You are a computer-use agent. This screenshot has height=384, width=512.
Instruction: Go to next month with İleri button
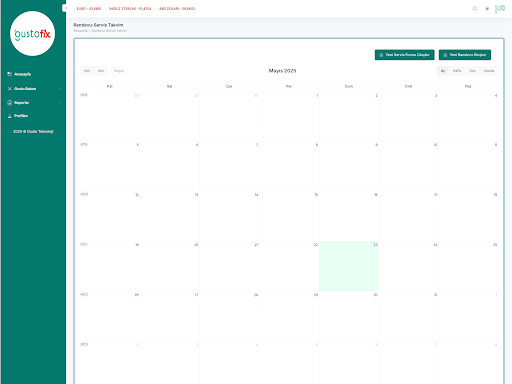click(x=101, y=71)
